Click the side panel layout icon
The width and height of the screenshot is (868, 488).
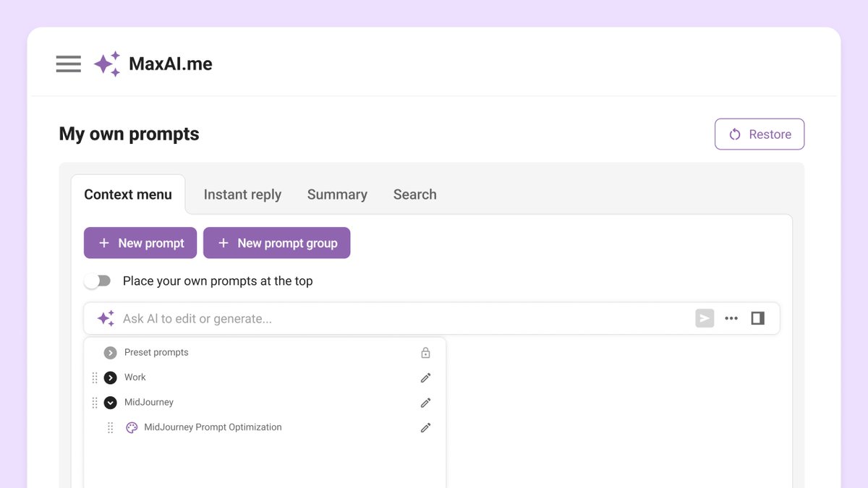[757, 318]
